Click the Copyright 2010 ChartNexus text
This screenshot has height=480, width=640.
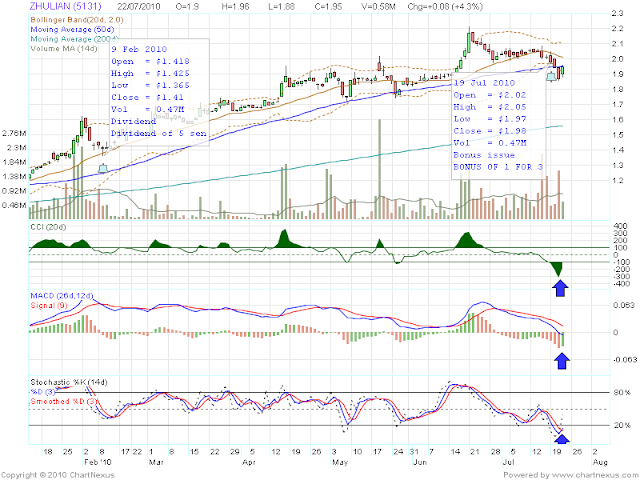[58, 475]
